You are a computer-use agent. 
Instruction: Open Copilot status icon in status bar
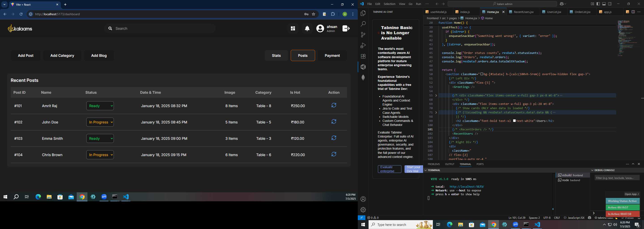(x=589, y=218)
